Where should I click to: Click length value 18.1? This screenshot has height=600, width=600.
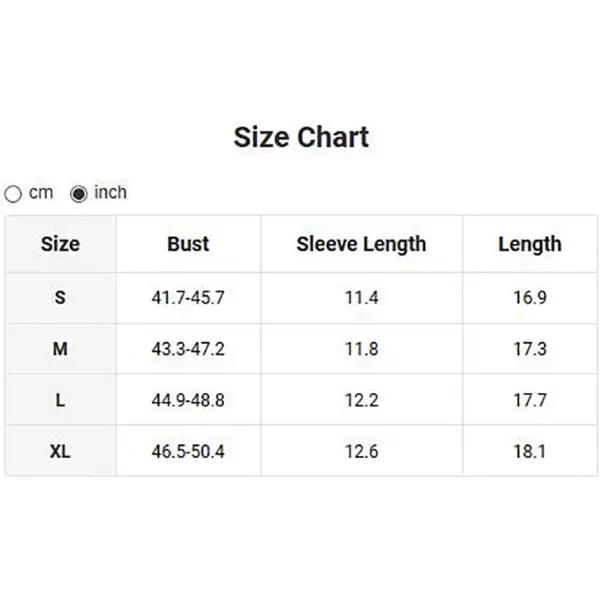pos(529,451)
